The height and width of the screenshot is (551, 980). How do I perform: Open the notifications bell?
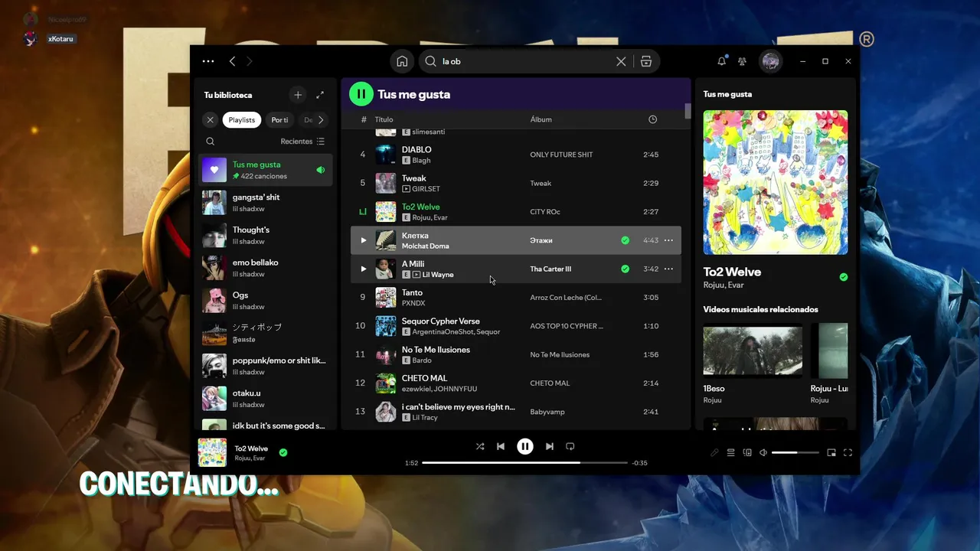point(721,61)
